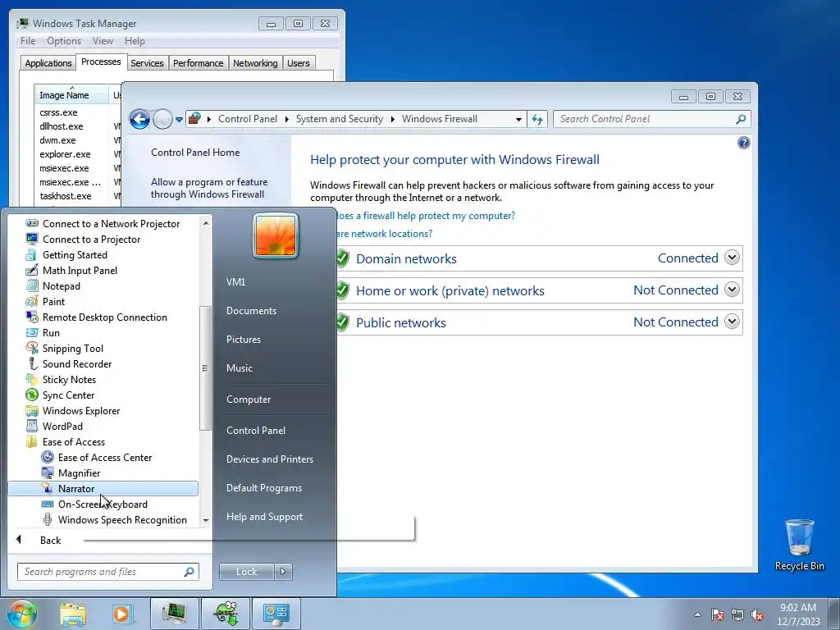This screenshot has height=630, width=840.
Task: Open Sound Recorder
Action: coord(76,364)
